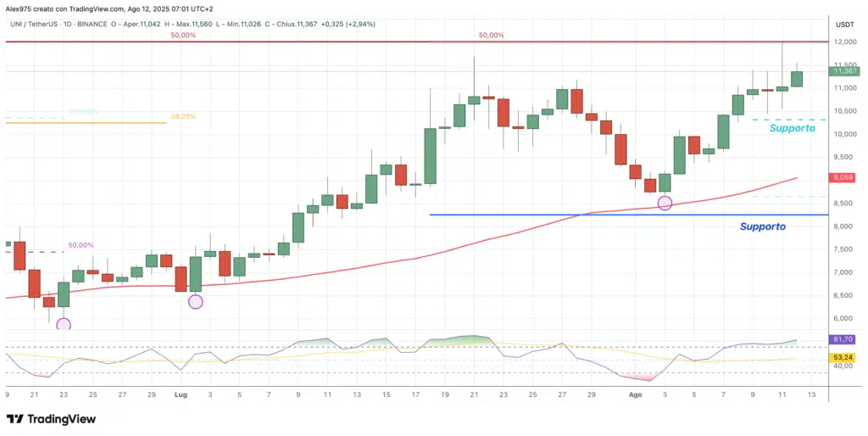The width and height of the screenshot is (868, 436).
Task: Click the USDT currency label on price axis
Action: coord(844,25)
